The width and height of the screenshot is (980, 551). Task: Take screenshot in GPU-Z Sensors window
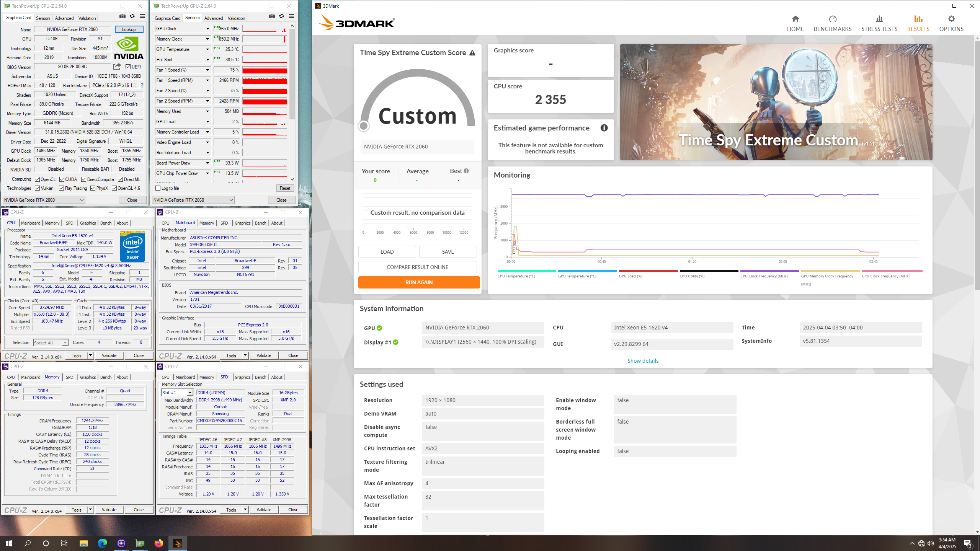click(x=272, y=16)
